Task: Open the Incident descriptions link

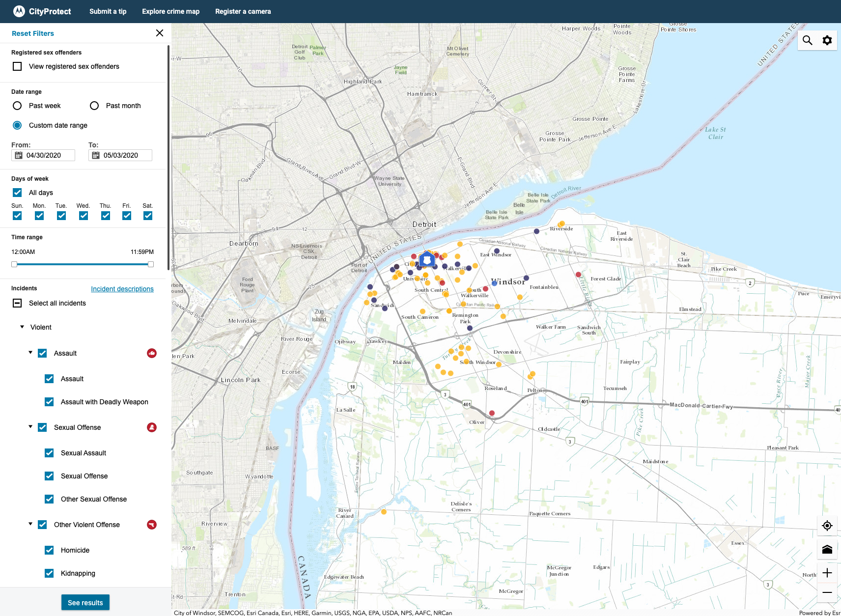Action: (122, 289)
